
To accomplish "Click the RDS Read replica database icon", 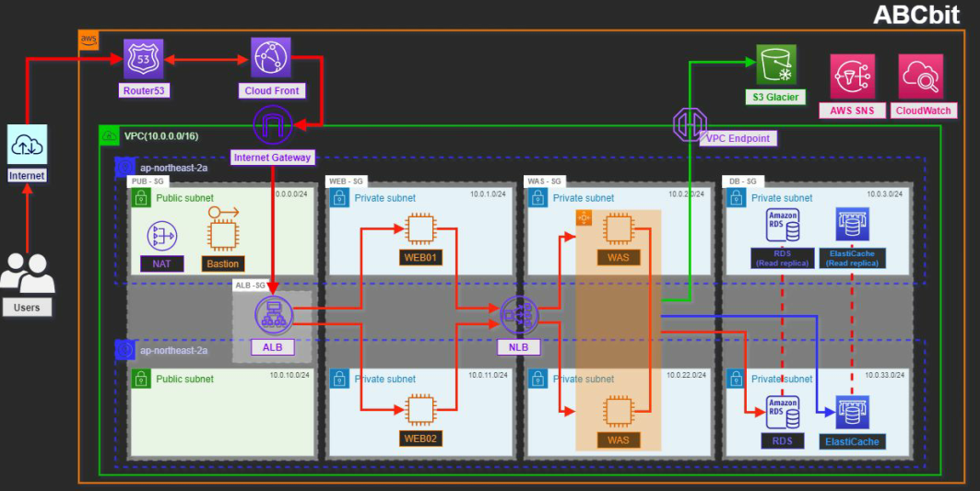I will coord(783,226).
